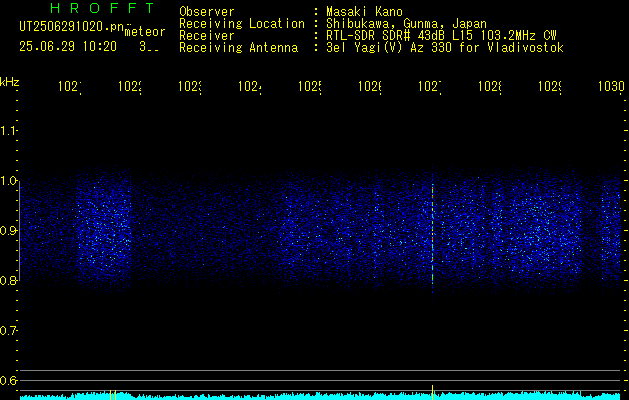
Task: Select antenna text 3el Yagi(V) Az 330
Action: point(389,48)
